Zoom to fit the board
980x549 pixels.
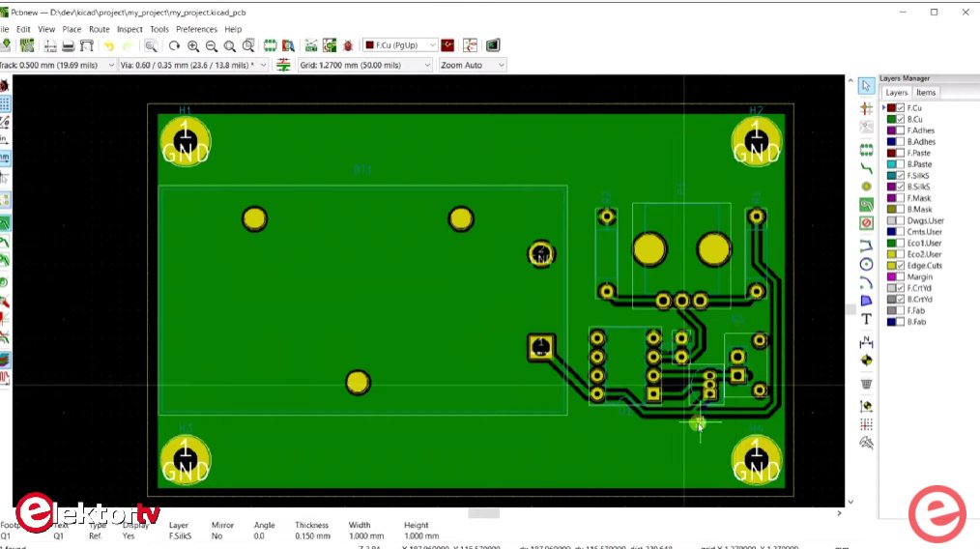(229, 45)
